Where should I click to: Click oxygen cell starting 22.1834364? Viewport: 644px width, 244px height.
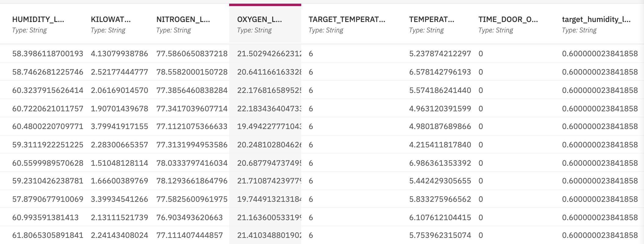tap(269, 109)
